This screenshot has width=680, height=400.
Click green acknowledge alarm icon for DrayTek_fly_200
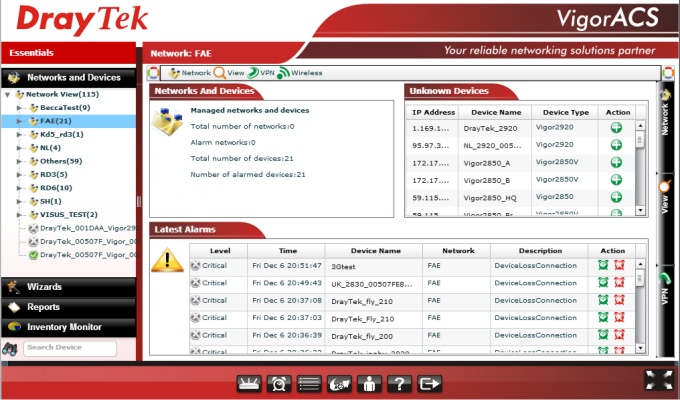point(603,334)
